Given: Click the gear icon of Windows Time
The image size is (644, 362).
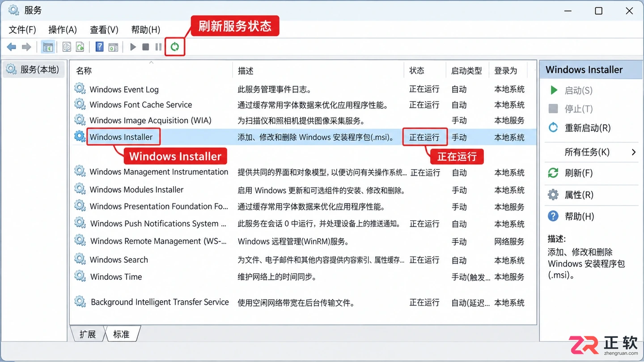Looking at the screenshot, I should click(80, 276).
